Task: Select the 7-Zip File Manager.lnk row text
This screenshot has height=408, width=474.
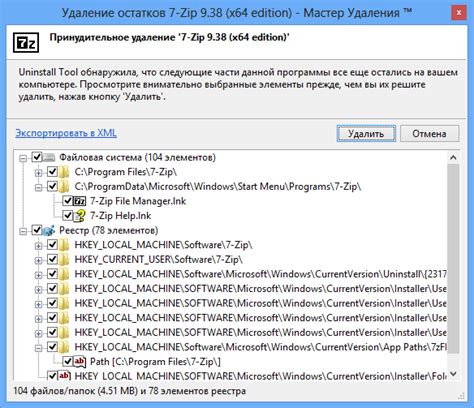Action: pyautogui.click(x=138, y=201)
